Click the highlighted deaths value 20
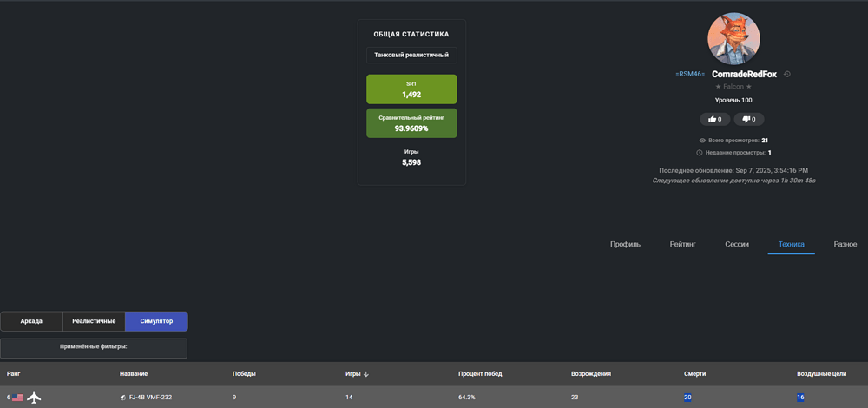 688,398
